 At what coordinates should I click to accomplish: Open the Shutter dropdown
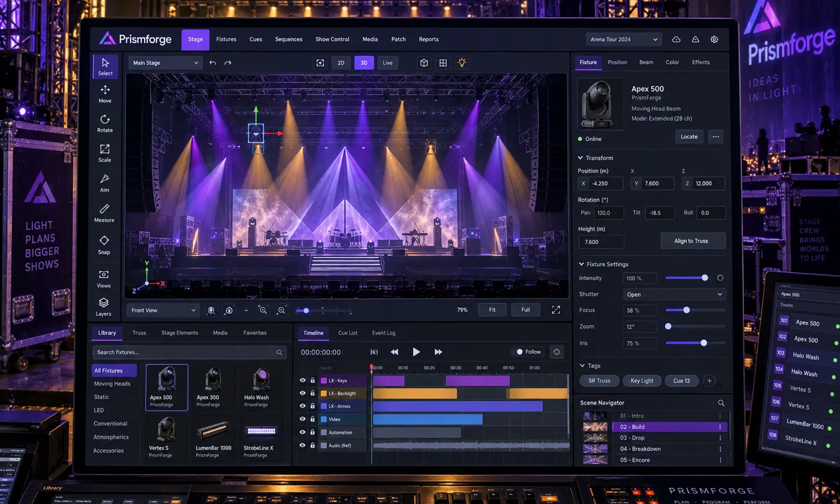tap(674, 295)
